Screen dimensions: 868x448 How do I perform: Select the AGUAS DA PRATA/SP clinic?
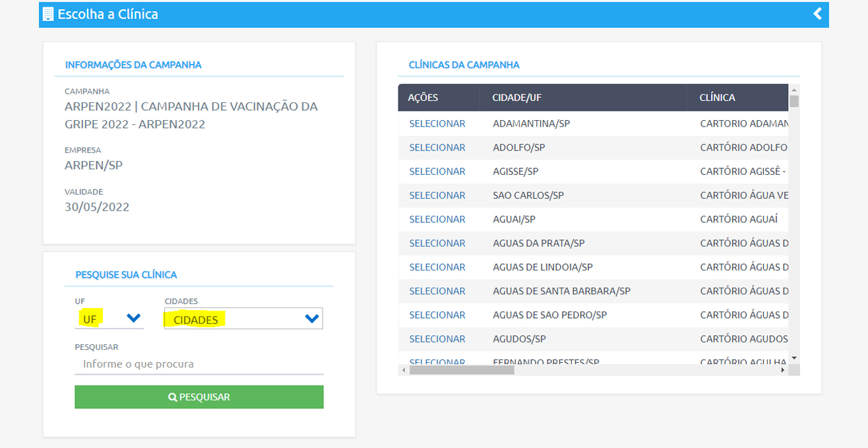[437, 243]
